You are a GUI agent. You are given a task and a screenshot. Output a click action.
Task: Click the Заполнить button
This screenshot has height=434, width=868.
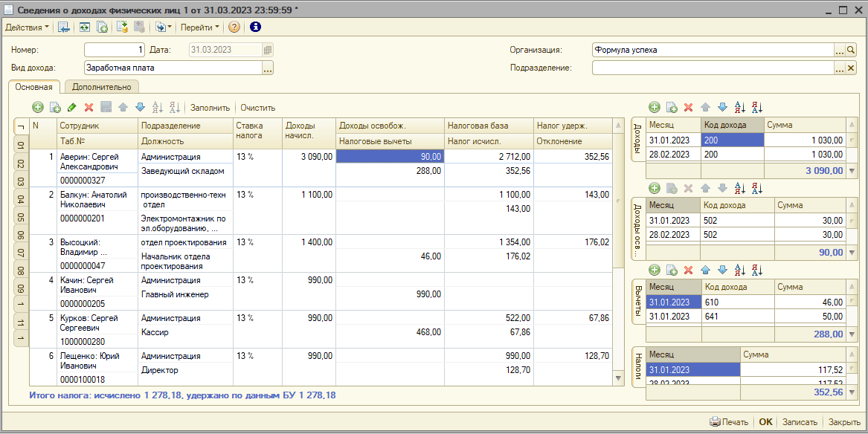(210, 108)
